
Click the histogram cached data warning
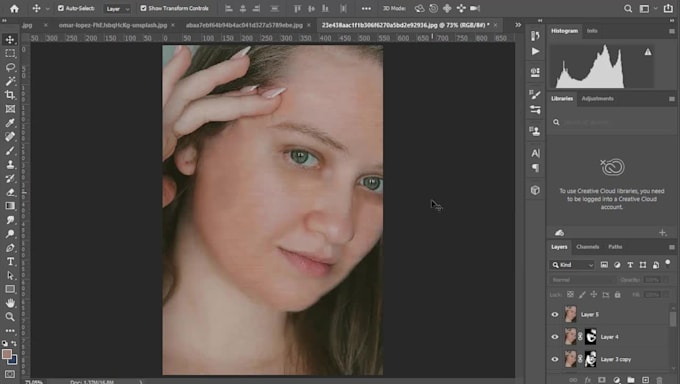point(647,52)
